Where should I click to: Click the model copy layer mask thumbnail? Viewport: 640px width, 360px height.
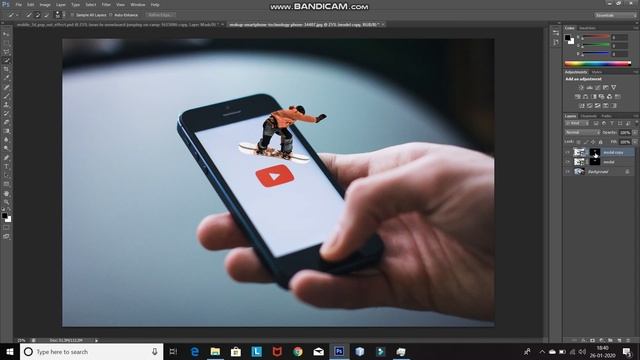point(595,152)
